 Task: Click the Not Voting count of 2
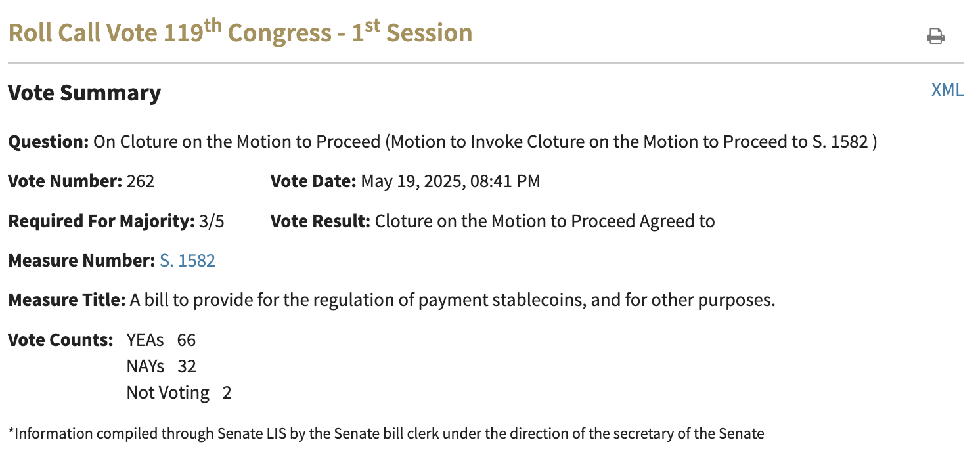pyautogui.click(x=227, y=393)
